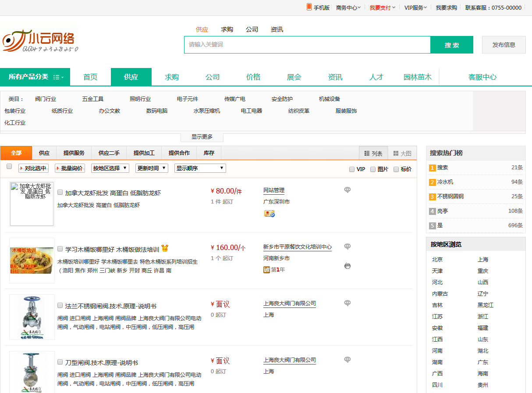Click chat bubble icon for 法兰不锈钢闸阀 listing
This screenshot has width=532, height=393.
pyautogui.click(x=348, y=303)
